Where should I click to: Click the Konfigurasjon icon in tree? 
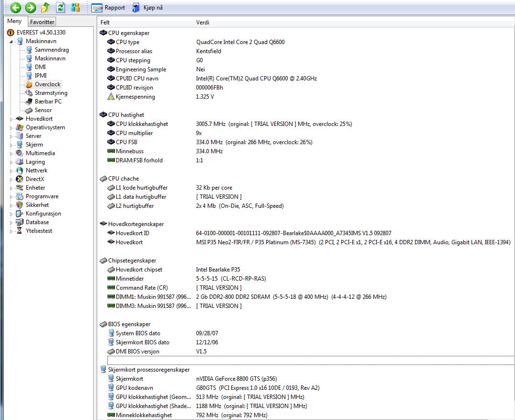(20, 213)
